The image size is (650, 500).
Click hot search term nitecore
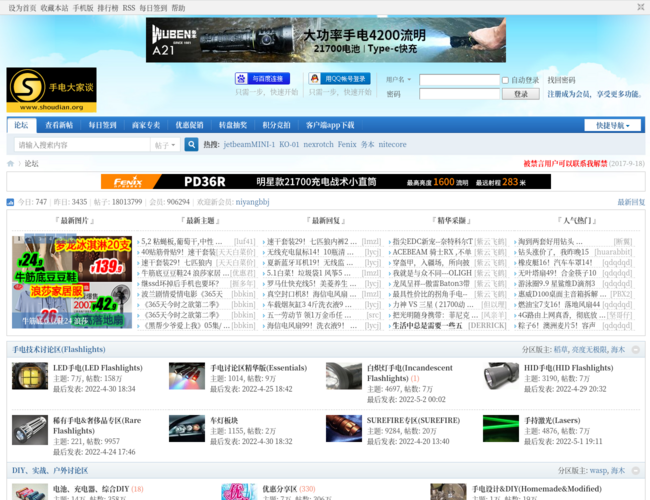[392, 145]
